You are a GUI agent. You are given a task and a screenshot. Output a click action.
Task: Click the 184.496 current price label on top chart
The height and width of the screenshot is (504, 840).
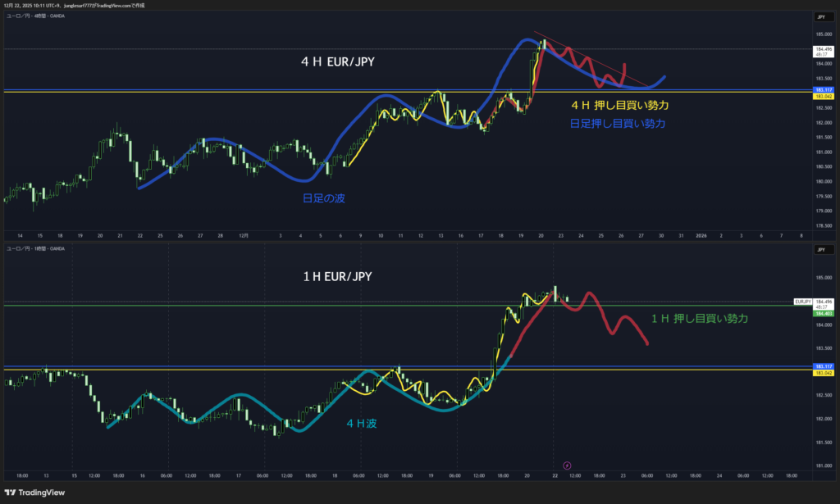click(822, 50)
